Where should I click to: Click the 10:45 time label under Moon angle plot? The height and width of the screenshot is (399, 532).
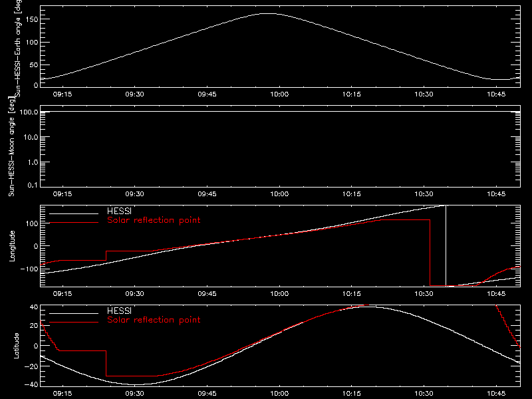496,194
